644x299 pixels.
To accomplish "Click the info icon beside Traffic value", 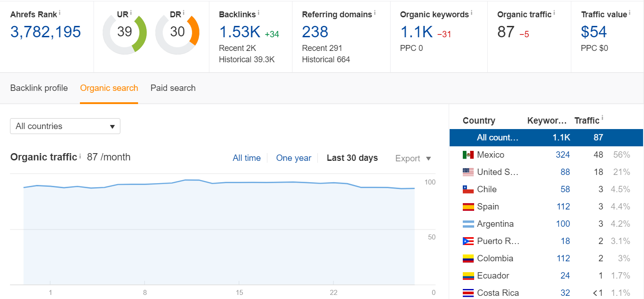I will [630, 13].
